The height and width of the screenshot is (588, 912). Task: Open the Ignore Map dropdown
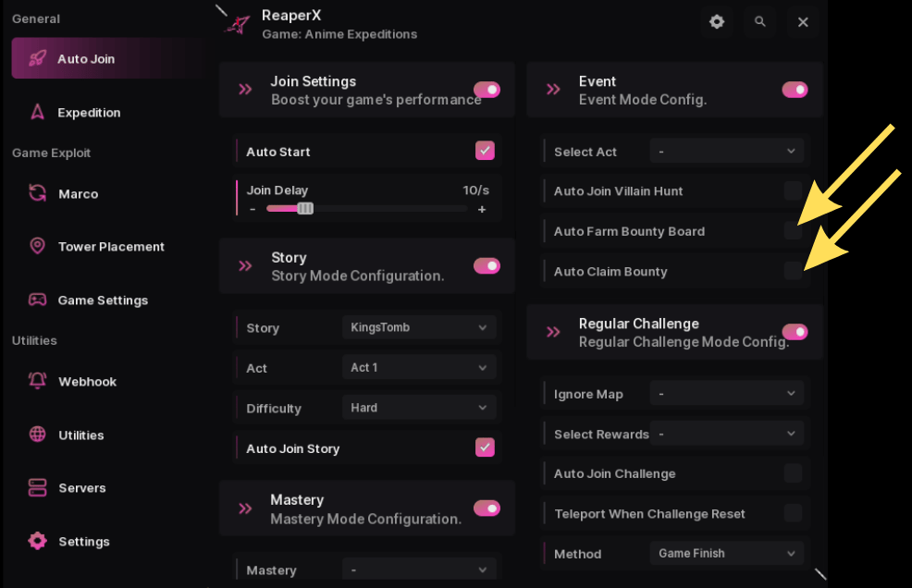point(727,394)
